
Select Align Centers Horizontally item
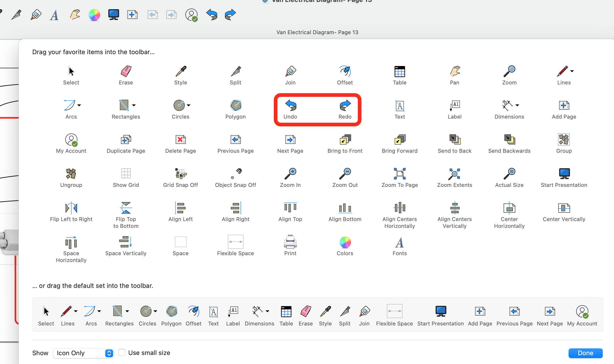[x=400, y=215]
